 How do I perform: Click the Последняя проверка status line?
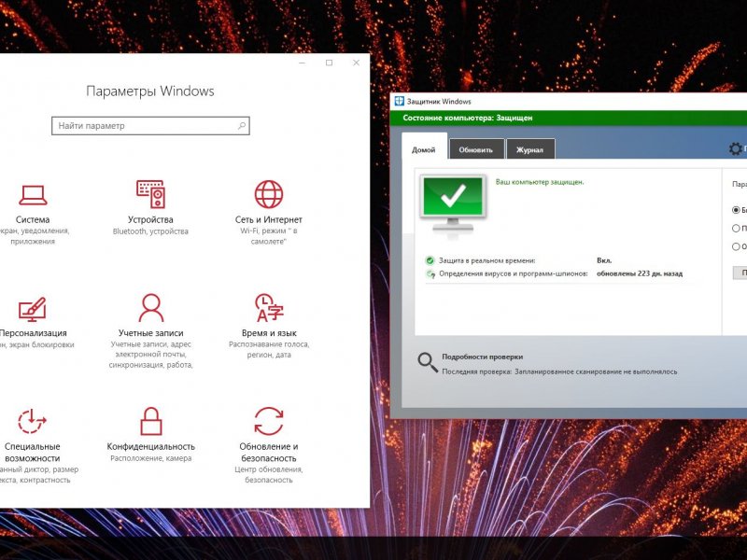[x=559, y=371]
